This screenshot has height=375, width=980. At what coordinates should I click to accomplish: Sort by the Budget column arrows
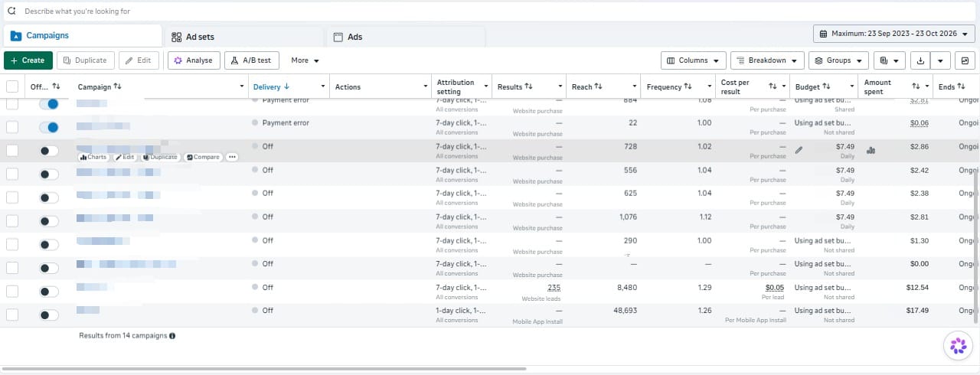click(827, 87)
